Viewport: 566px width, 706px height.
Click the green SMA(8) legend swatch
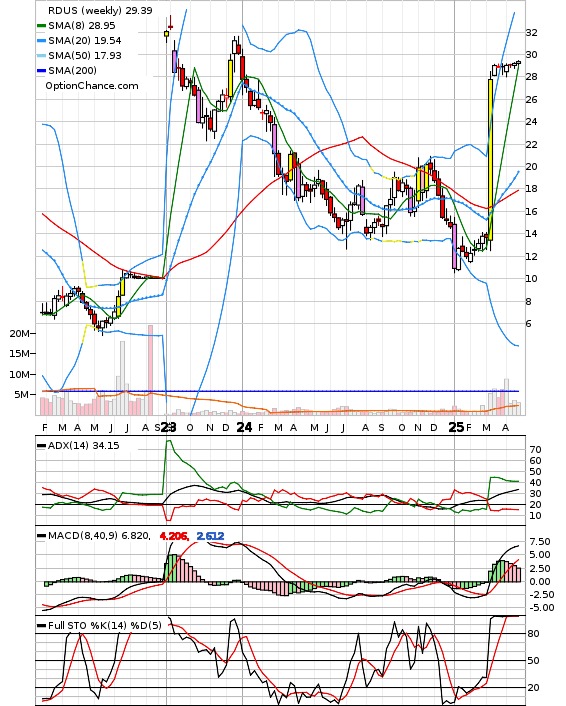click(41, 26)
